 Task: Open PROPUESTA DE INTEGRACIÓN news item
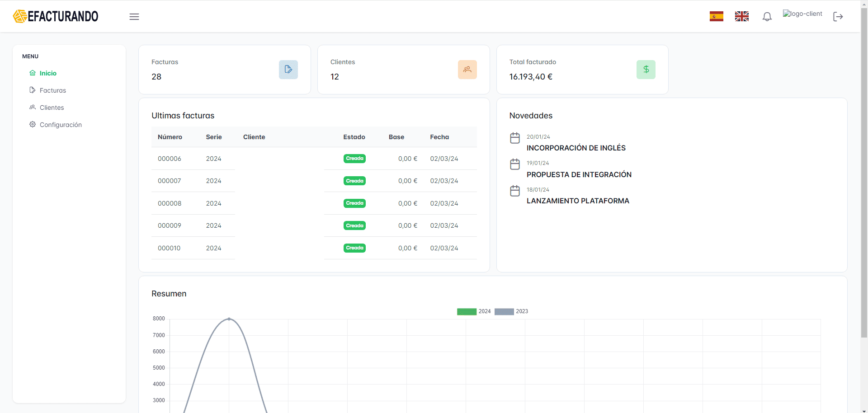click(x=579, y=174)
